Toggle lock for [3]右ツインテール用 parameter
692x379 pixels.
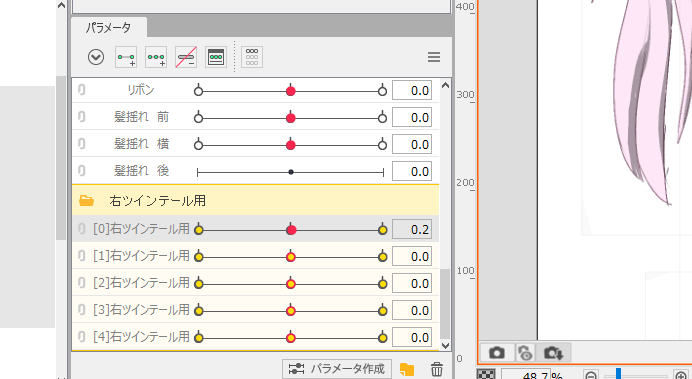(82, 310)
